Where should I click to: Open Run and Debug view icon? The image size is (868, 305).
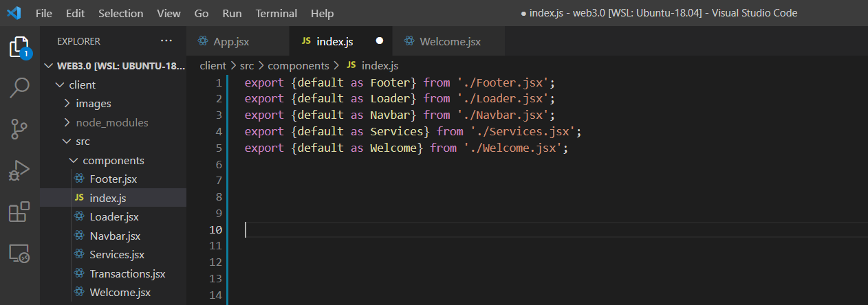click(x=19, y=170)
